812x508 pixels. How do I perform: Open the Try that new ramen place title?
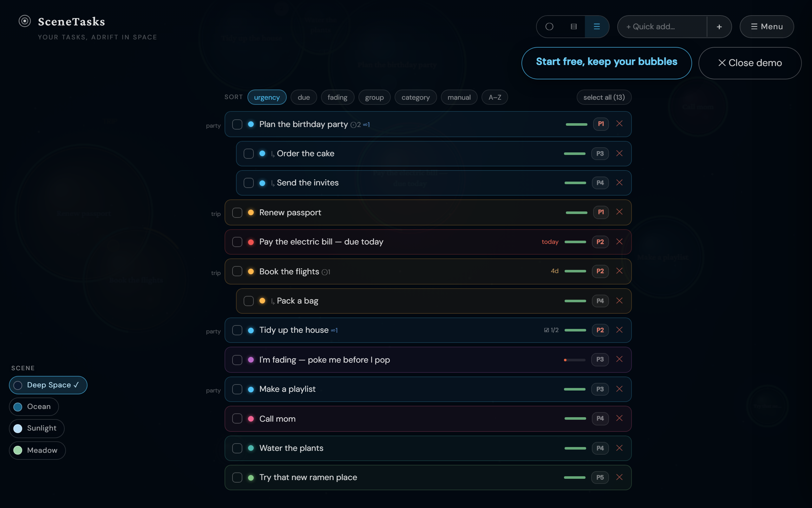[x=308, y=478]
